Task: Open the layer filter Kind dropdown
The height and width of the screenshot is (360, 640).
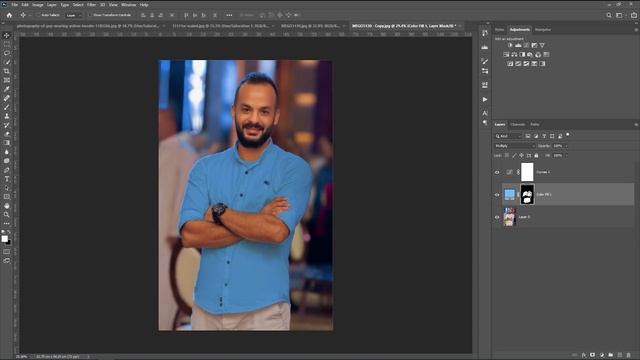Action: click(508, 136)
